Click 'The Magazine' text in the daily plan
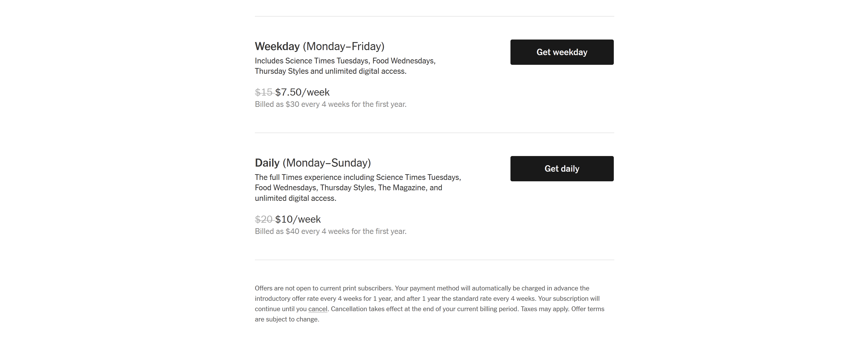The image size is (868, 344). pyautogui.click(x=402, y=188)
